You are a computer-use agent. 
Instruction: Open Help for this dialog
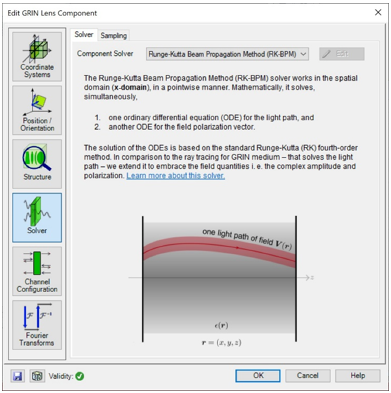click(358, 376)
